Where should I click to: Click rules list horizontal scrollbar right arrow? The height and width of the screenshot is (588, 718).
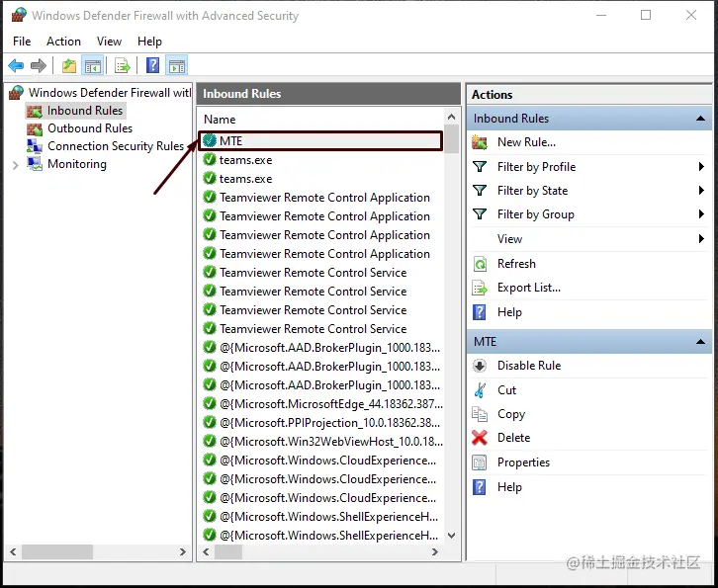(x=435, y=552)
